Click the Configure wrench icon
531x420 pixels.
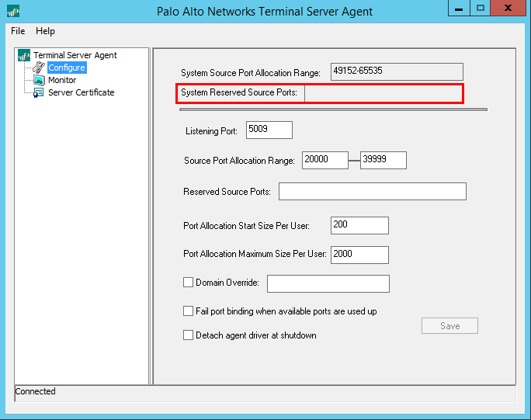point(39,68)
